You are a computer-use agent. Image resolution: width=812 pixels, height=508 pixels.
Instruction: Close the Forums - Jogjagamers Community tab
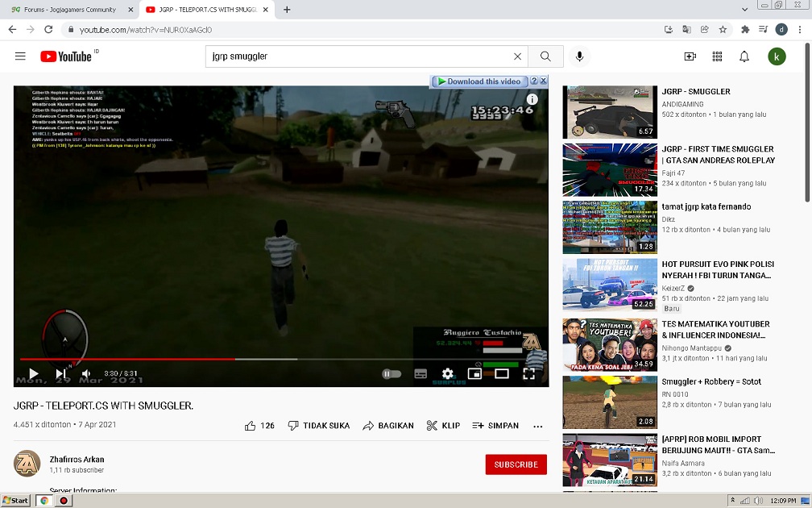coord(130,10)
